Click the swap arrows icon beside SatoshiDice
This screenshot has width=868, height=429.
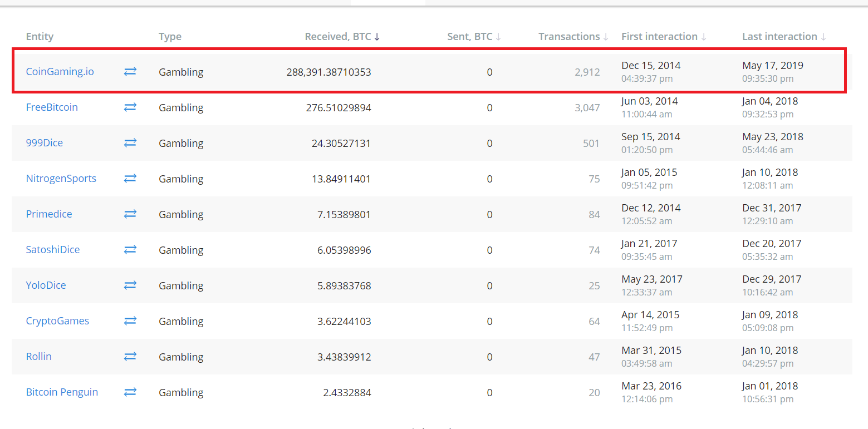(x=130, y=250)
